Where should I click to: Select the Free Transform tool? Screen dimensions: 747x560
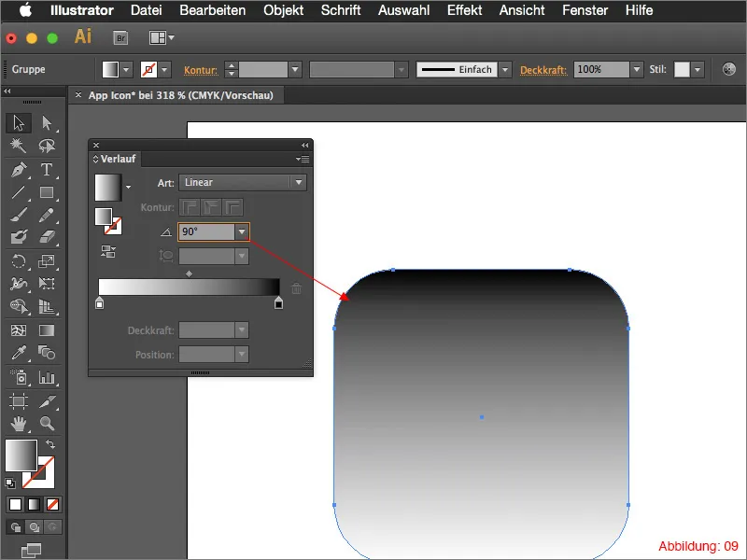(46, 284)
